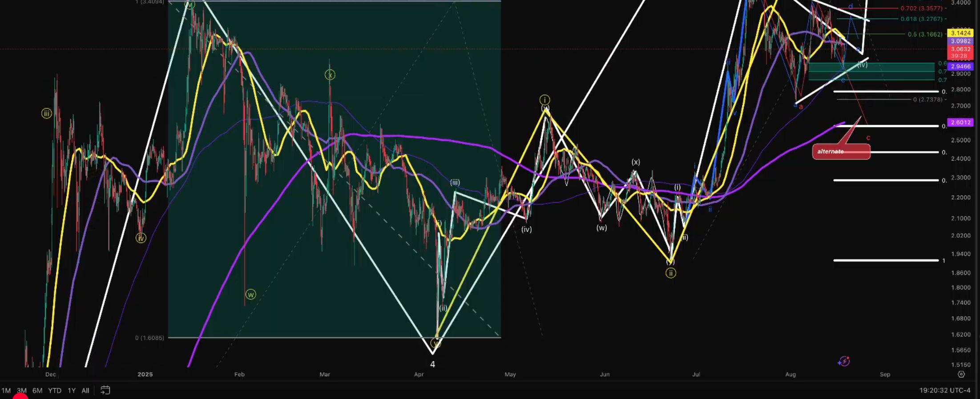Click the 1.6200 price axis value

(x=961, y=335)
